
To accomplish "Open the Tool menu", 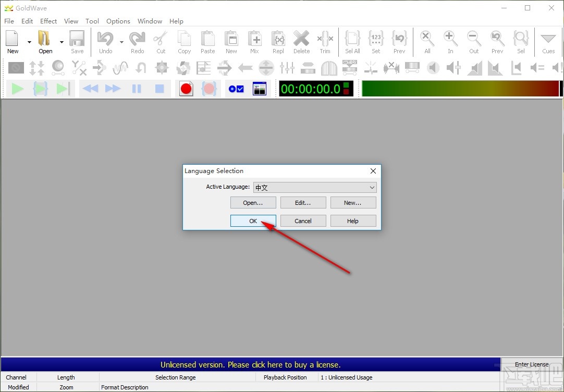I will [92, 21].
